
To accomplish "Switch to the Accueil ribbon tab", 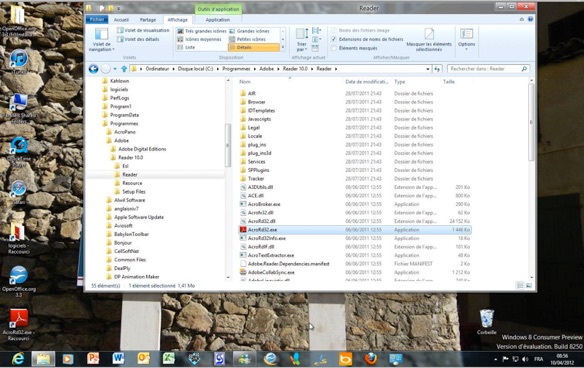I will tap(121, 20).
